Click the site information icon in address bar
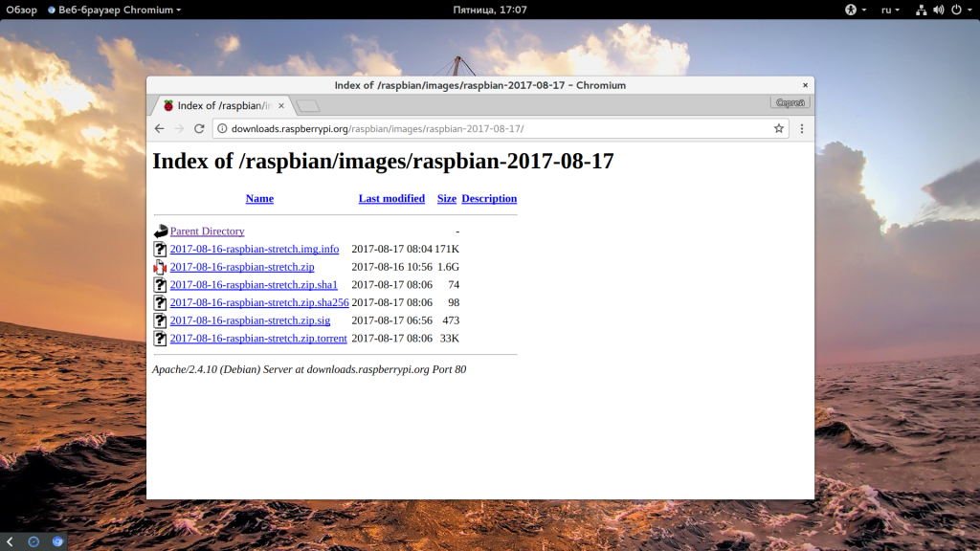The height and width of the screenshot is (551, 980). (x=222, y=128)
